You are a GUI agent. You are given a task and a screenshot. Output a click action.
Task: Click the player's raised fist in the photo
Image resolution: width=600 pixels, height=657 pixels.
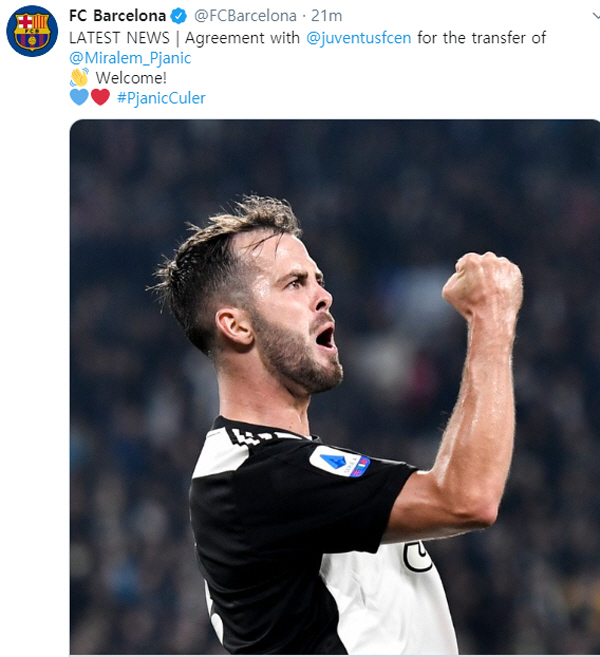pos(483,283)
